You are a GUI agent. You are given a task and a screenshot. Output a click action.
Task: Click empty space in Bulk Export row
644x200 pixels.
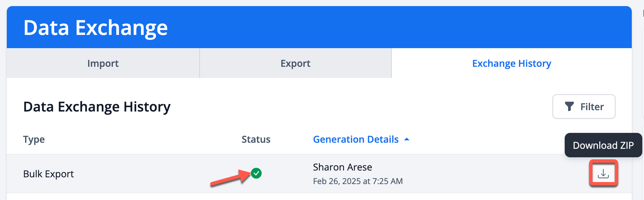click(x=491, y=174)
